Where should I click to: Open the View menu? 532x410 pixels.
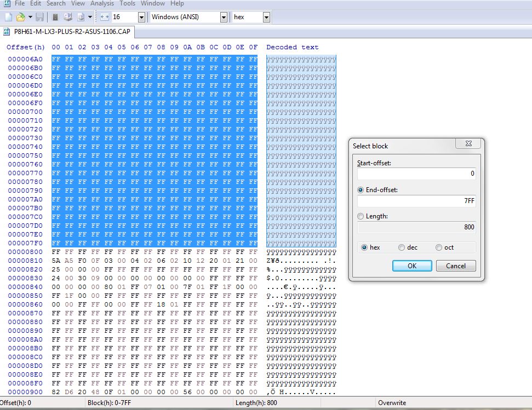(78, 3)
